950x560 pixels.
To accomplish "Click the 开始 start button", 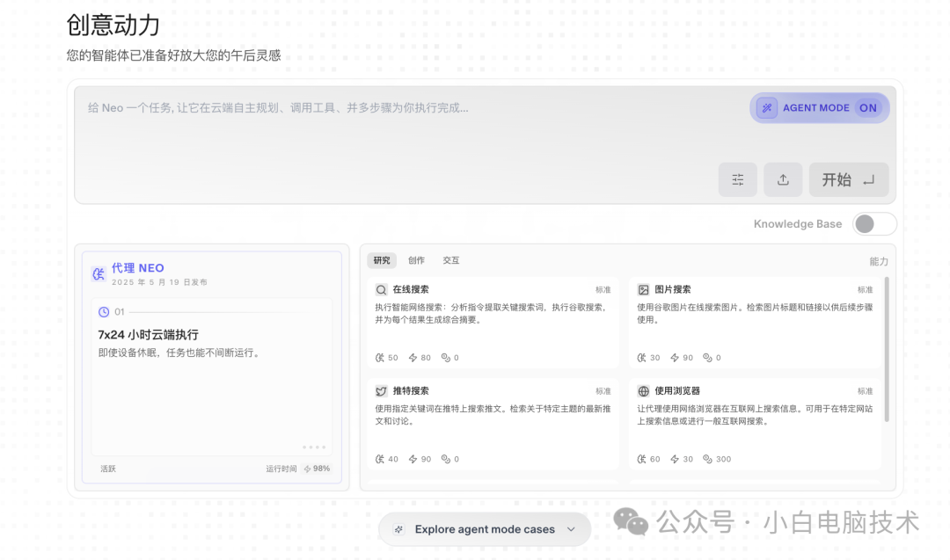I will coord(848,179).
